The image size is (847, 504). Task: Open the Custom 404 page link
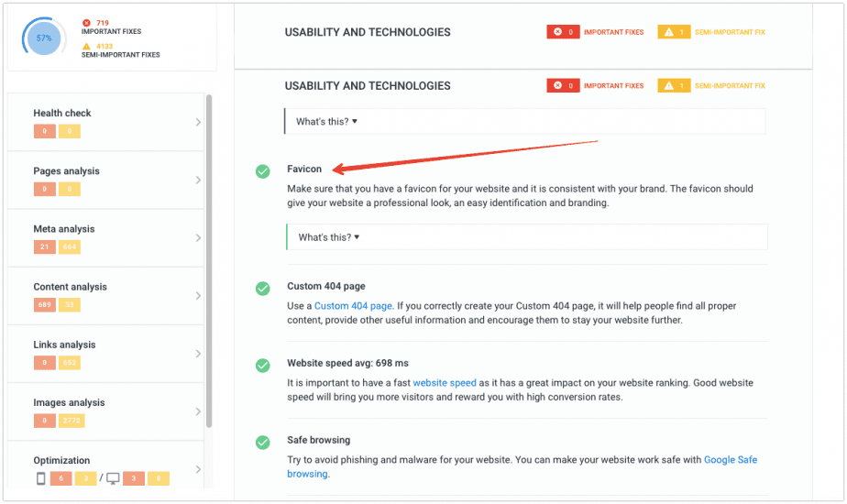[353, 306]
